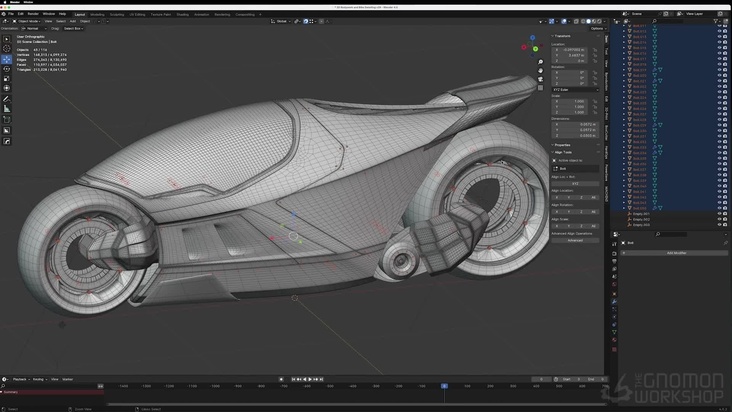Click the Location X value field
This screenshot has height=412, width=732.
[572, 49]
